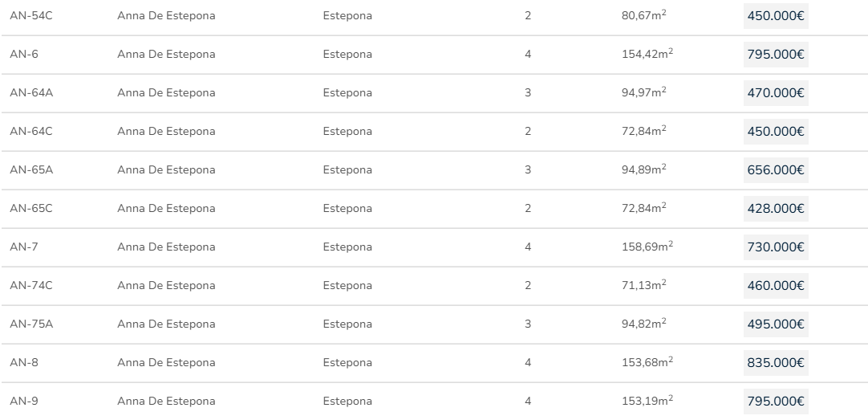The height and width of the screenshot is (420, 868).
Task: Click the AN-65A reference code
Action: pos(30,170)
